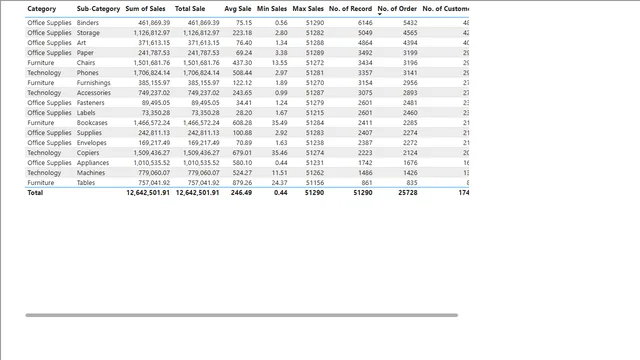This screenshot has height=360, width=640.
Task: Click Min Sales value 13.55
Action: tap(280, 63)
